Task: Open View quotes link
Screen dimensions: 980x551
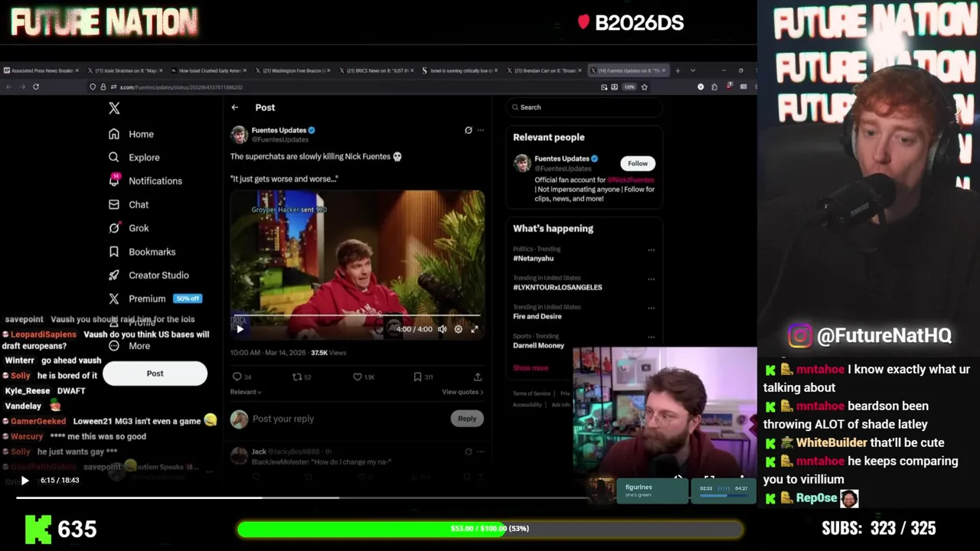Action: [x=462, y=392]
